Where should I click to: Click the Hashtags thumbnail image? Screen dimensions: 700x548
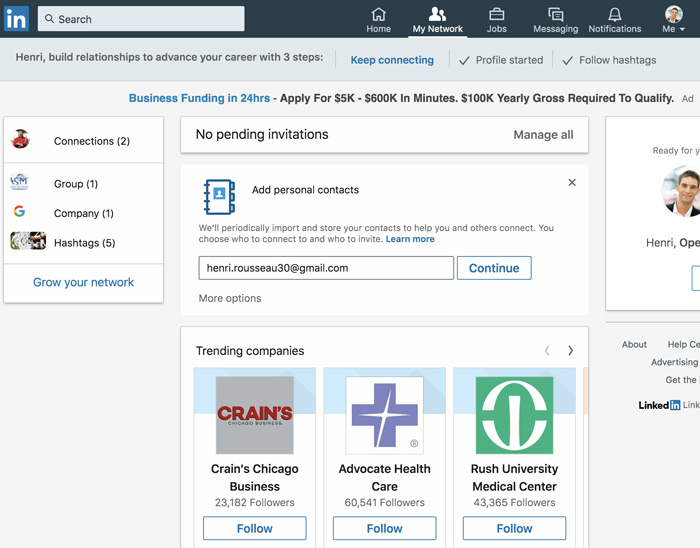pos(28,241)
